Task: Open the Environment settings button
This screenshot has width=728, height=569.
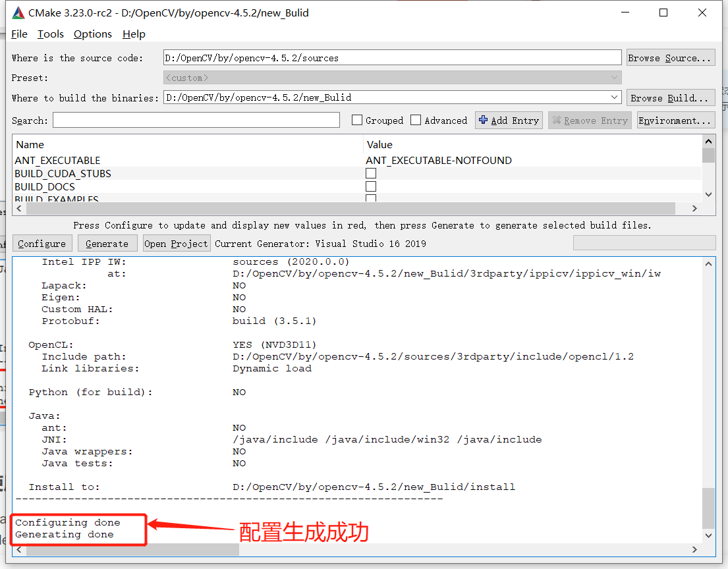Action: (x=675, y=121)
